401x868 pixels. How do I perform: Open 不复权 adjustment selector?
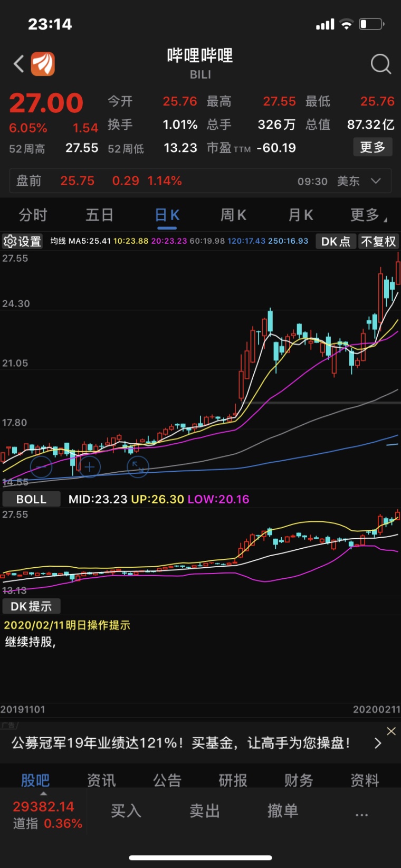[378, 241]
